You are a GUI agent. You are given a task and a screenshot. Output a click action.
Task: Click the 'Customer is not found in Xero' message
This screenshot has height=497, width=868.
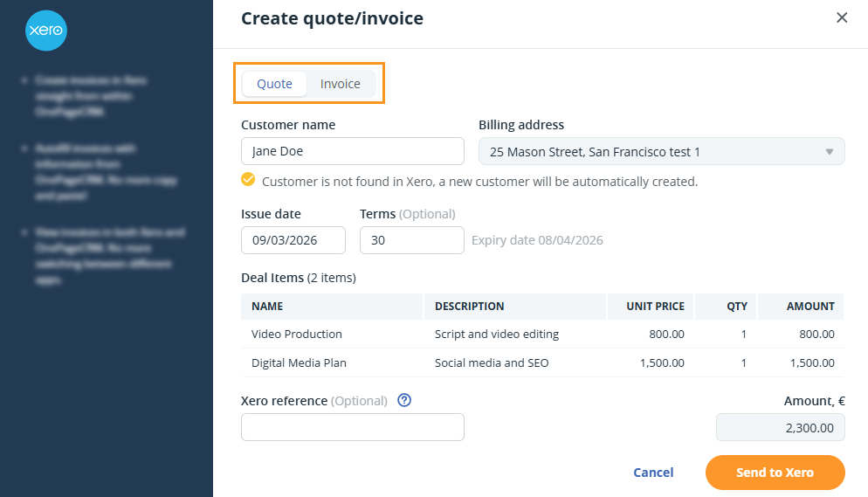click(x=479, y=182)
